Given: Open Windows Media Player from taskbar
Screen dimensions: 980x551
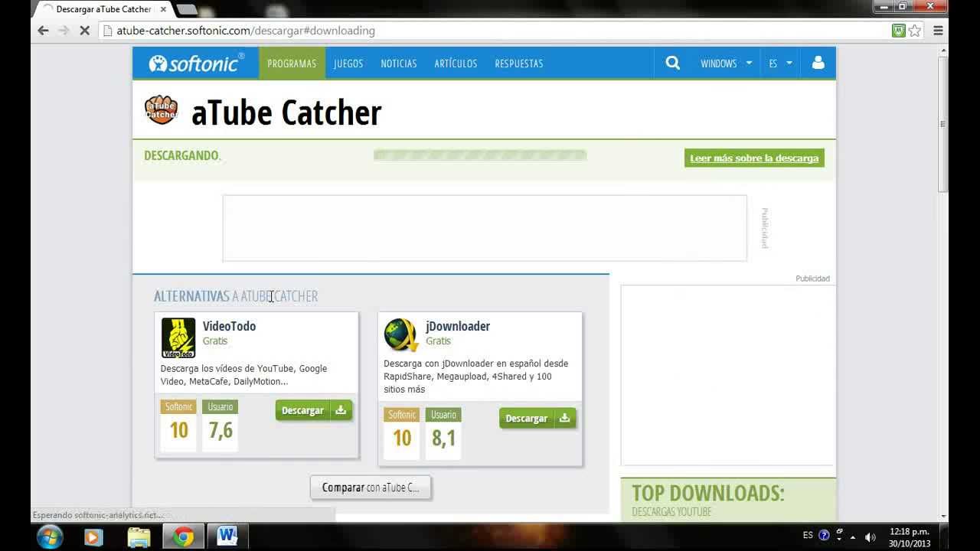Looking at the screenshot, I should pyautogui.click(x=93, y=537).
